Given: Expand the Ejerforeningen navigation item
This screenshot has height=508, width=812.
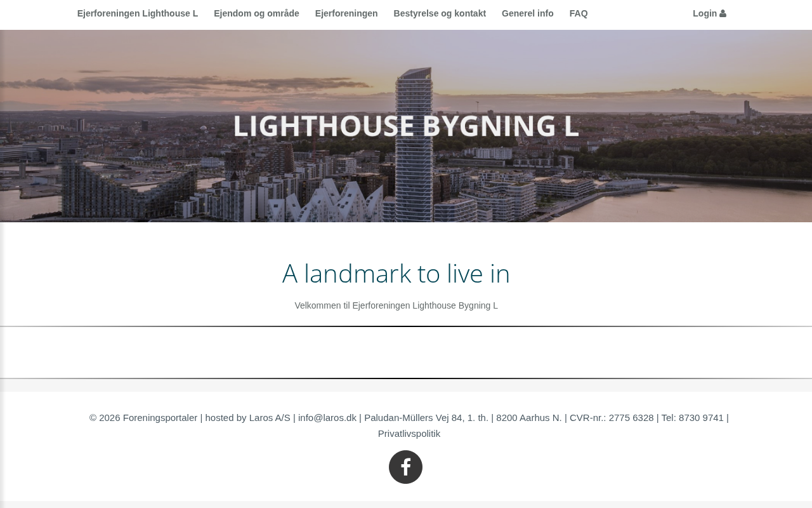Looking at the screenshot, I should tap(346, 13).
